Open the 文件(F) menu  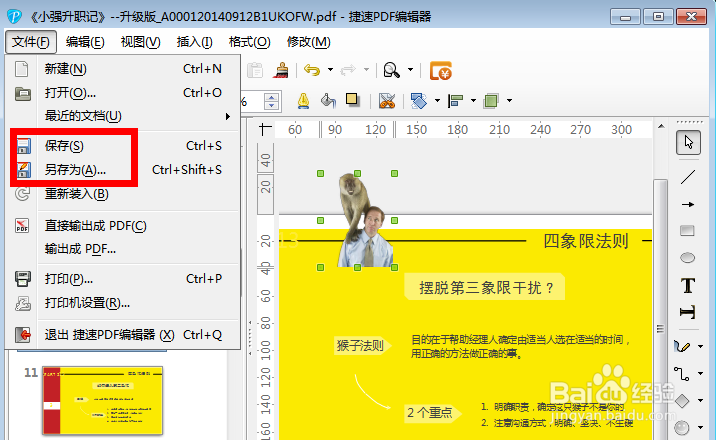(x=31, y=42)
